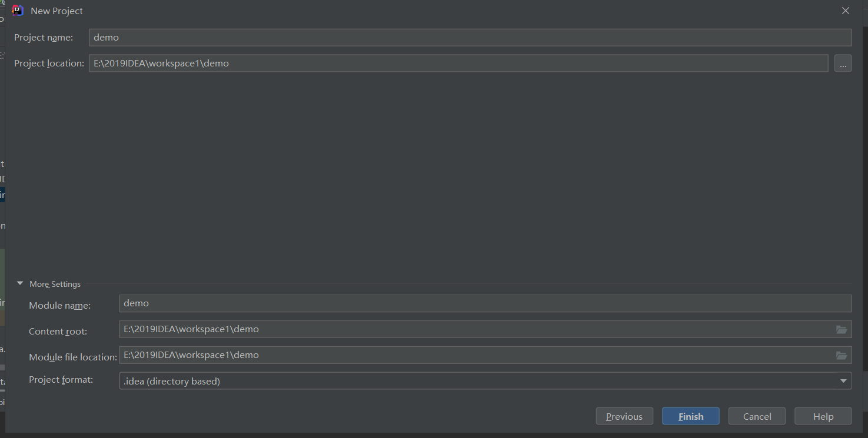
Task: Edit the Project location path field
Action: tap(458, 63)
